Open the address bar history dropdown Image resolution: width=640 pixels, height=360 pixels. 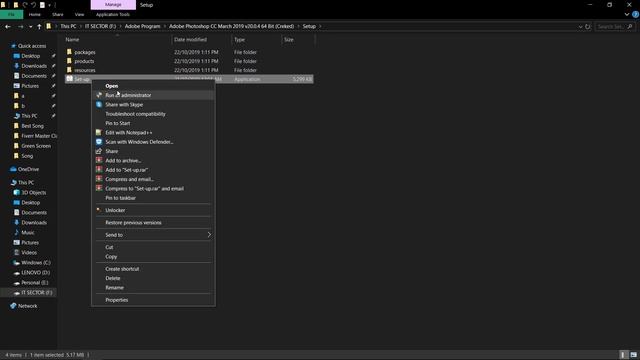pos(580,27)
